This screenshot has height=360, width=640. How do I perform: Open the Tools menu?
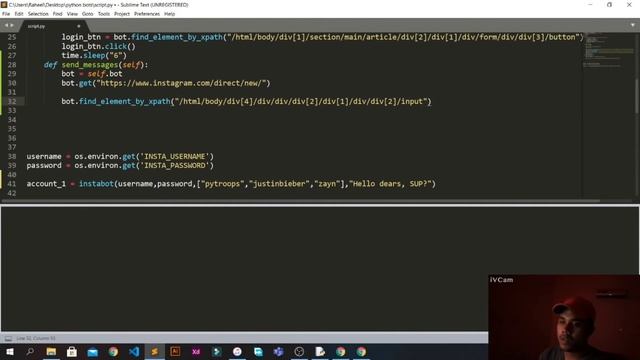coord(104,14)
